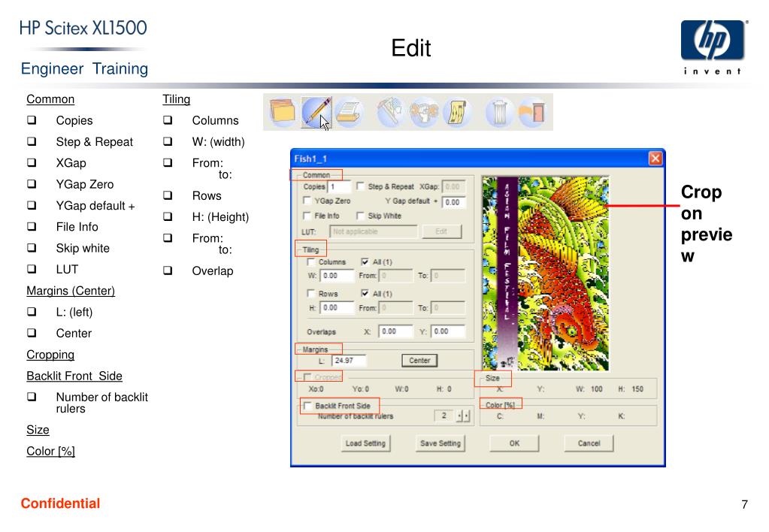Viewport: 769px width, 532px height.
Task: Click the number of backlit rulers field
Action: point(444,416)
